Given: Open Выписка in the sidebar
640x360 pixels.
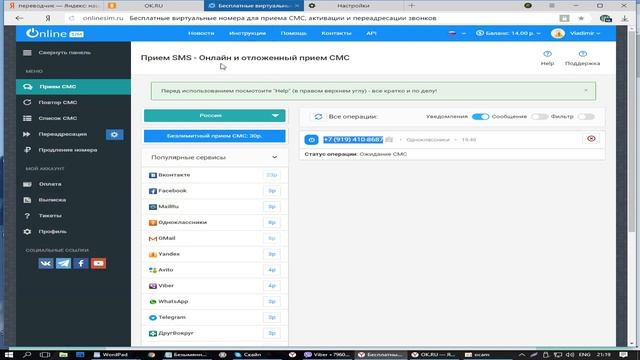Looking at the screenshot, I should pos(73,200).
